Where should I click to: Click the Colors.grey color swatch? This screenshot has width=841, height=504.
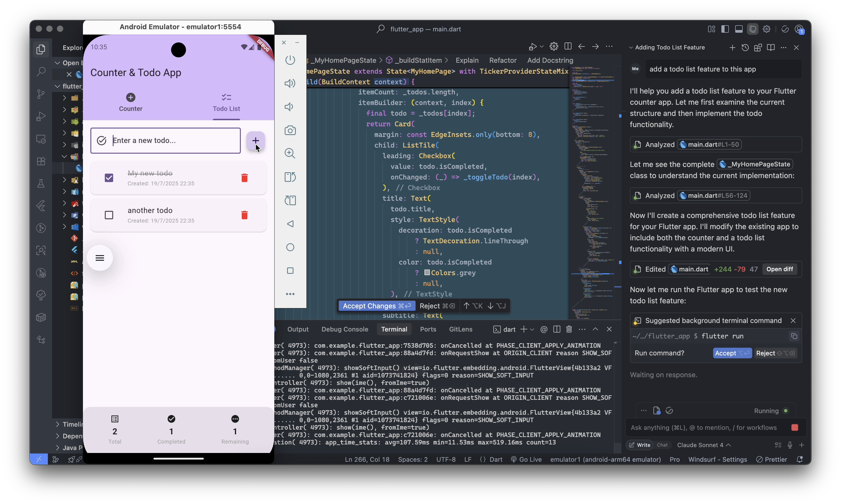click(427, 272)
